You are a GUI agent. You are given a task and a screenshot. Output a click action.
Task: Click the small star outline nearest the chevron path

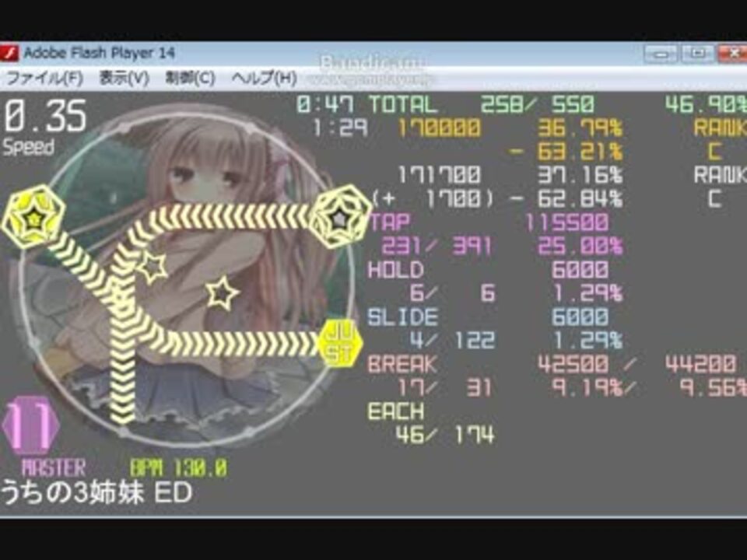pyautogui.click(x=153, y=267)
